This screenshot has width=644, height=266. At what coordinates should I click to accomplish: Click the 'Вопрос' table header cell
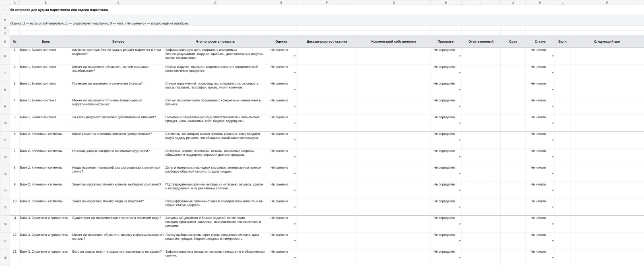click(x=118, y=41)
